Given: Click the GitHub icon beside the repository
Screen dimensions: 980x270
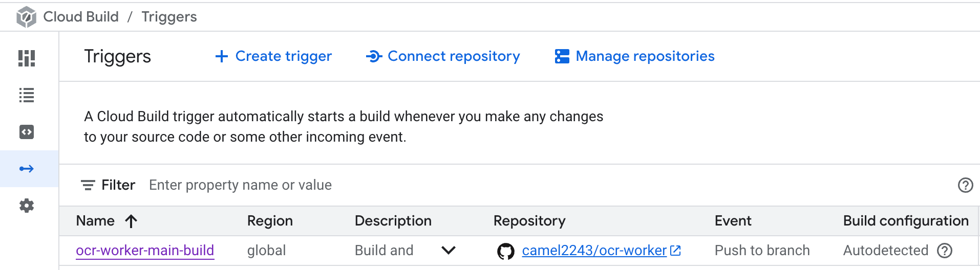Looking at the screenshot, I should pyautogui.click(x=506, y=251).
